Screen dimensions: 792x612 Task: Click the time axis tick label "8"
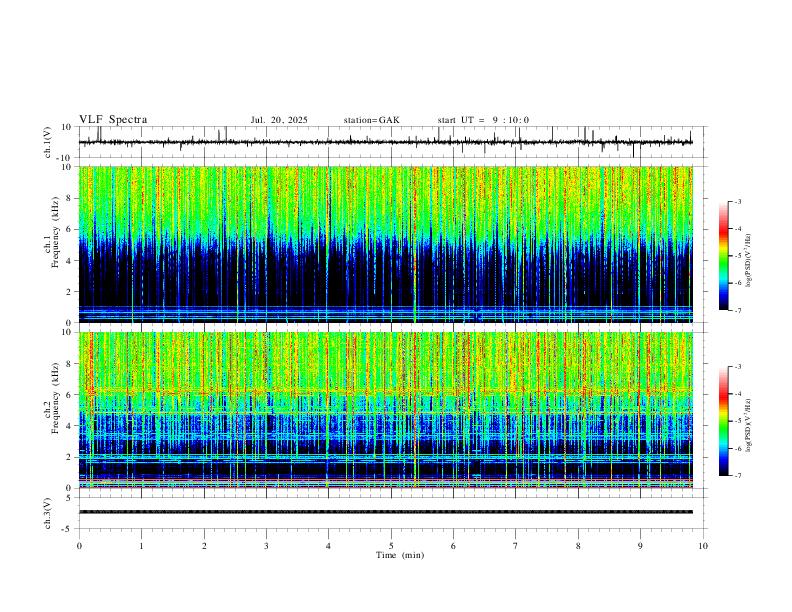coord(578,546)
